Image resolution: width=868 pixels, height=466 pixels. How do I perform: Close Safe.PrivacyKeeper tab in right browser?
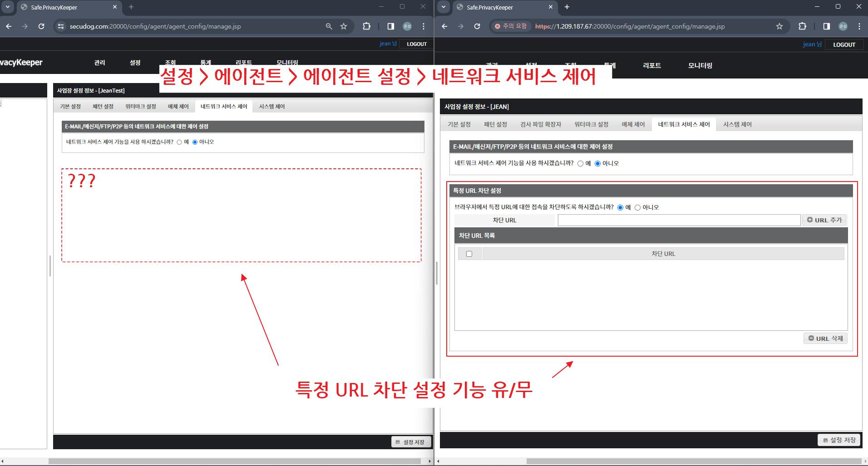(x=551, y=7)
